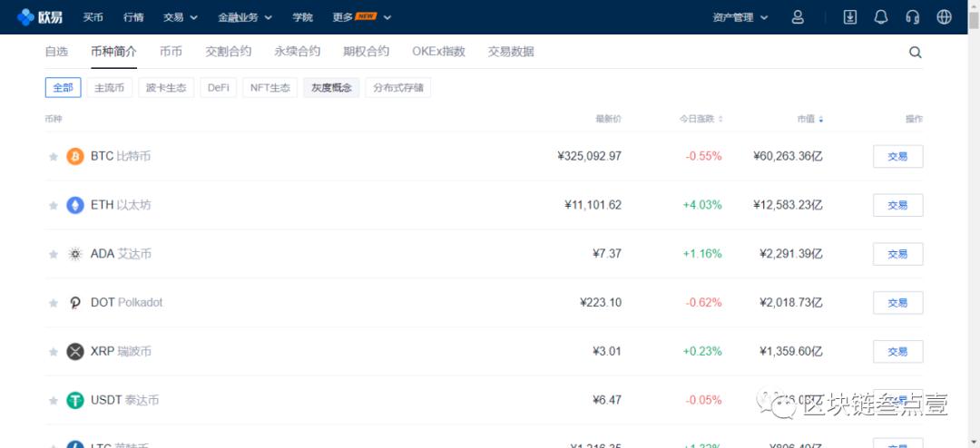This screenshot has width=980, height=448.
Task: Click the Bitcoin coin icon
Action: pos(75,156)
